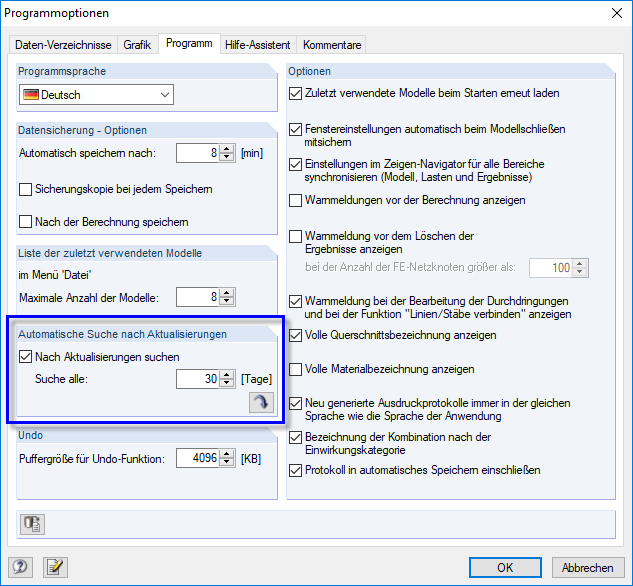Click the check for updates now arrow icon
The image size is (633, 586).
261,402
